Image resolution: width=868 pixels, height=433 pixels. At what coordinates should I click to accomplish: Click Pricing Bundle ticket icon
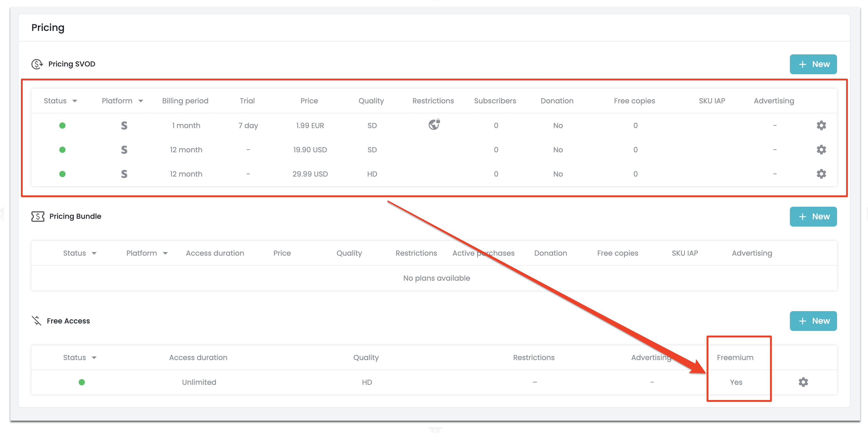pyautogui.click(x=38, y=216)
